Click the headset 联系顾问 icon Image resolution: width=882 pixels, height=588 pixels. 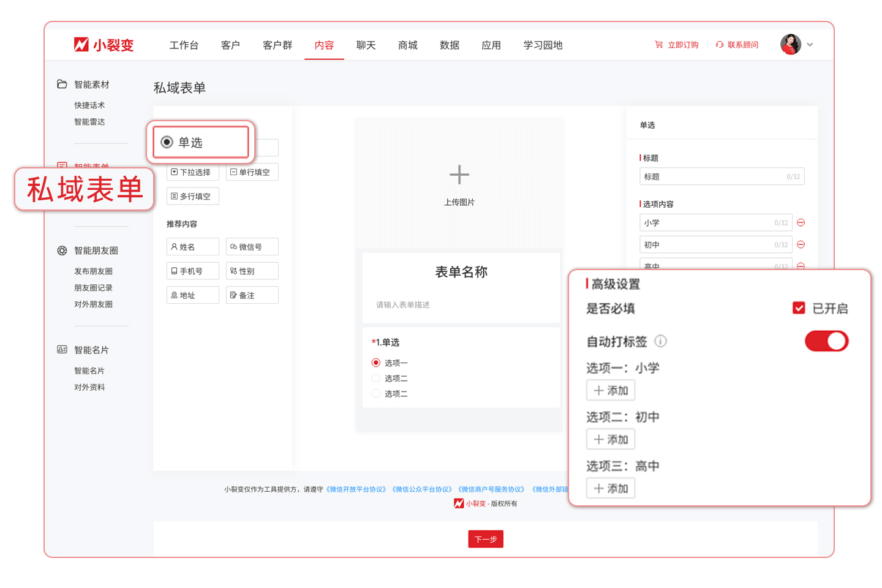click(719, 45)
